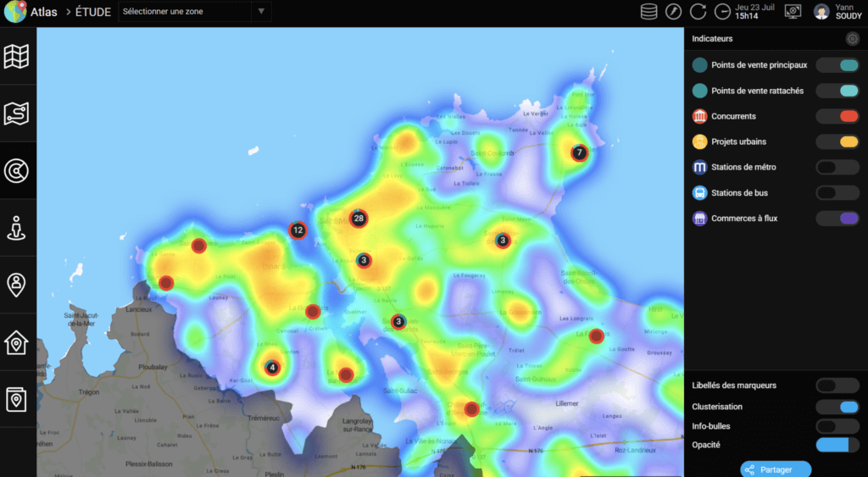The height and width of the screenshot is (477, 868).
Task: Click the Commerces à flux shop icon
Action: pyautogui.click(x=699, y=218)
